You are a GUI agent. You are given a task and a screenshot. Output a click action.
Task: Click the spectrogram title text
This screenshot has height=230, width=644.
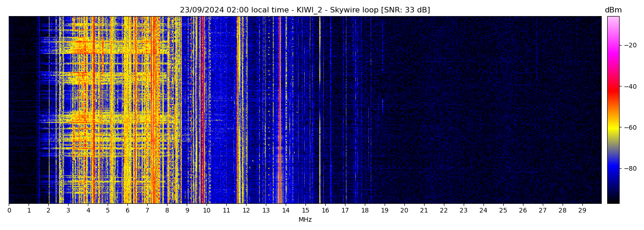pyautogui.click(x=305, y=10)
